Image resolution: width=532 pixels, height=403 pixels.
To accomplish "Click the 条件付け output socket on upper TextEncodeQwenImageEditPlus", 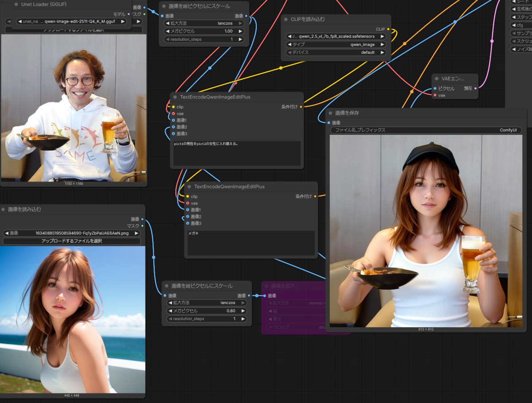I will (301, 107).
